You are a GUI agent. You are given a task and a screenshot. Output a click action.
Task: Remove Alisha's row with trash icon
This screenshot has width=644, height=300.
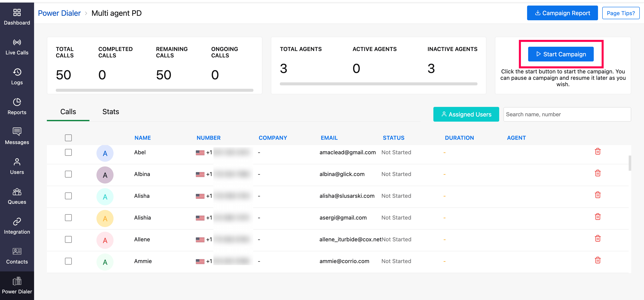(x=598, y=195)
